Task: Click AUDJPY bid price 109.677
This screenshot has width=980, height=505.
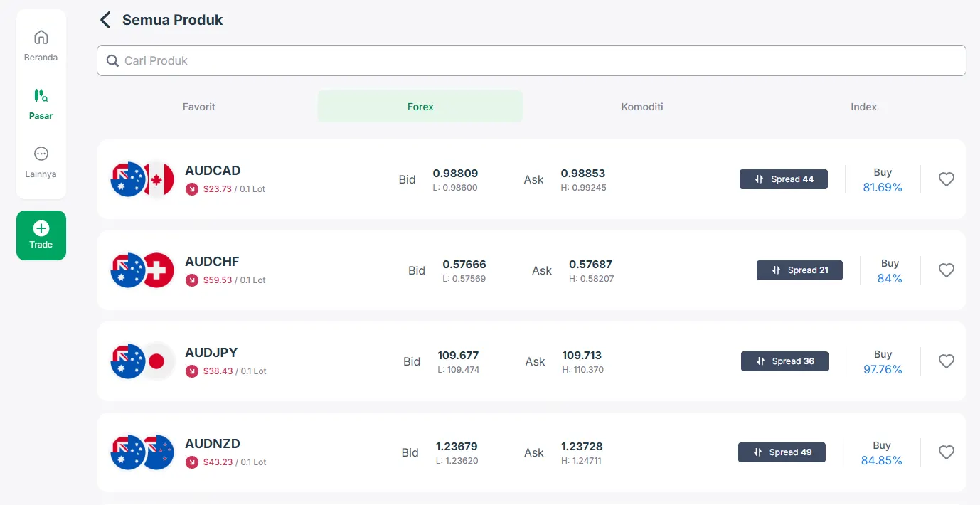Action: pos(458,356)
